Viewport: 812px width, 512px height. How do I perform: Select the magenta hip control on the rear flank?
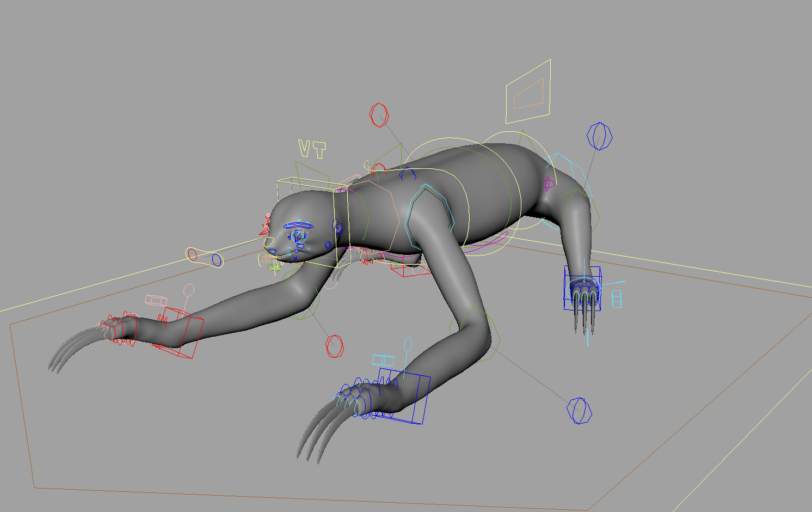tap(549, 185)
